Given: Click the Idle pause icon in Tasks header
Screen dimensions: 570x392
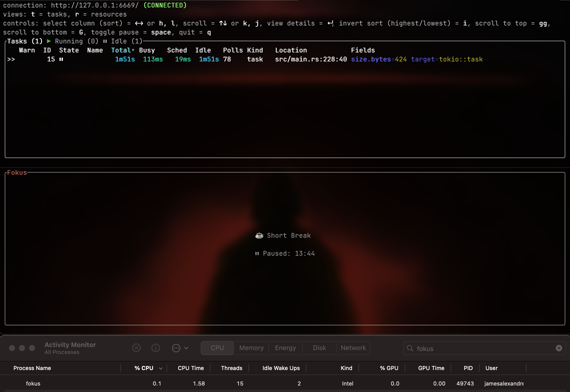Looking at the screenshot, I should 105,41.
